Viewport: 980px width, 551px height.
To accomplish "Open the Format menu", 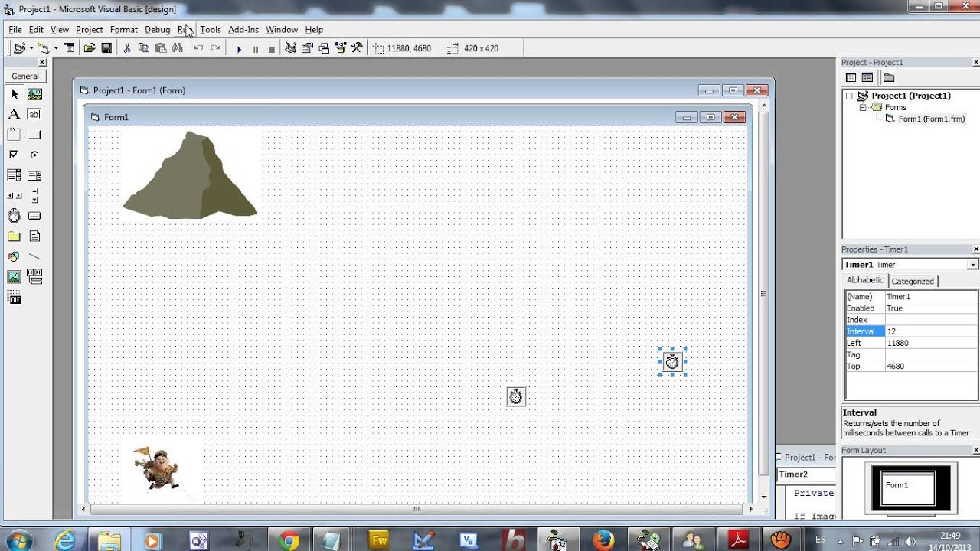I will 123,30.
